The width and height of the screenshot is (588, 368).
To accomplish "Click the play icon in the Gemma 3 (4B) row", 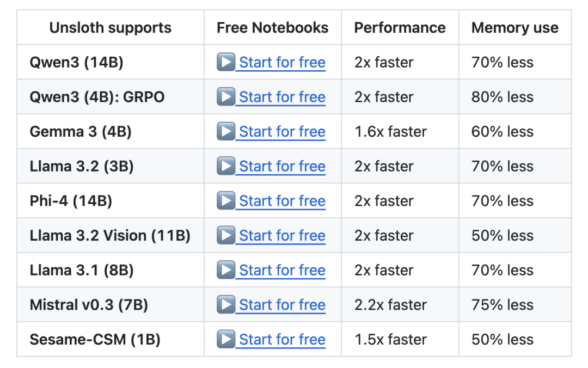I will coord(226,131).
